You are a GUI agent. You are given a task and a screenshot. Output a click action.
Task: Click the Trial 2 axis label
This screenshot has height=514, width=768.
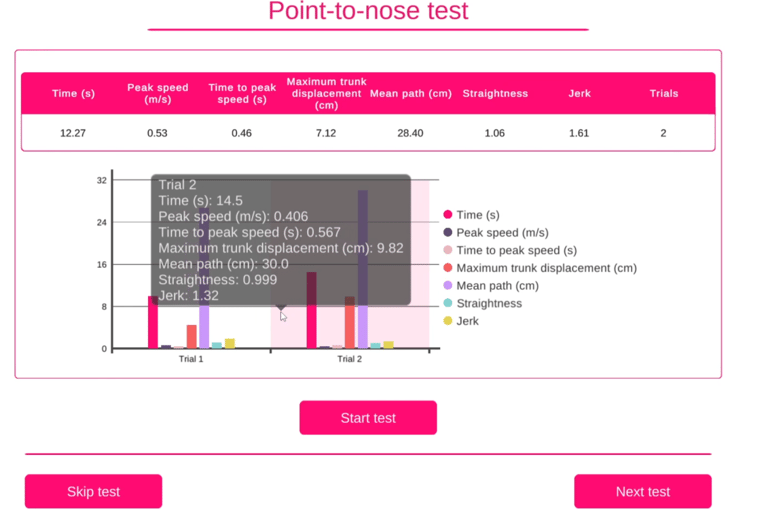[349, 359]
